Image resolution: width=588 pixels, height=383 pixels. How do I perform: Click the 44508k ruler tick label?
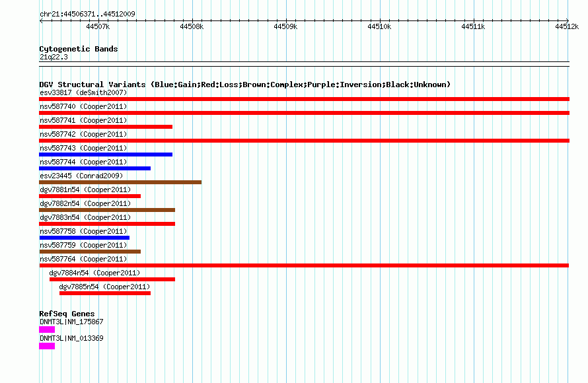192,26
